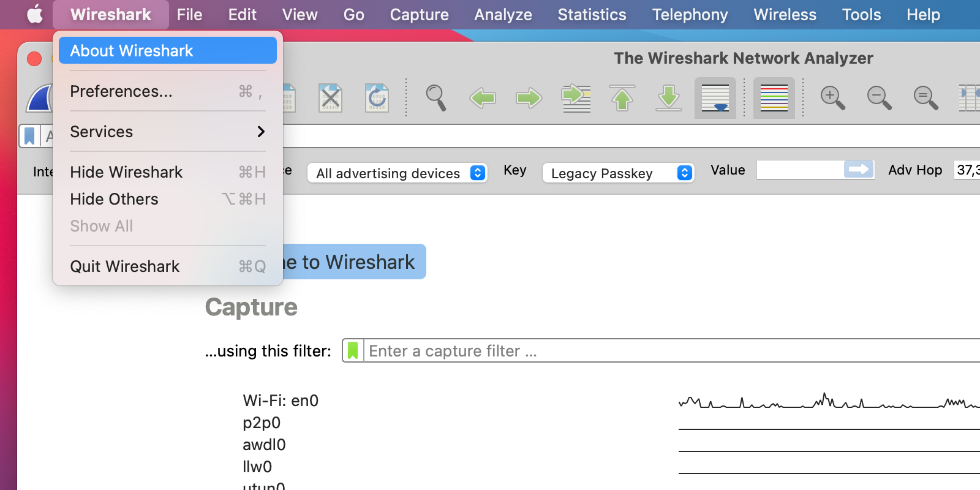Expand the Services submenu
980x490 pixels.
pyautogui.click(x=168, y=132)
